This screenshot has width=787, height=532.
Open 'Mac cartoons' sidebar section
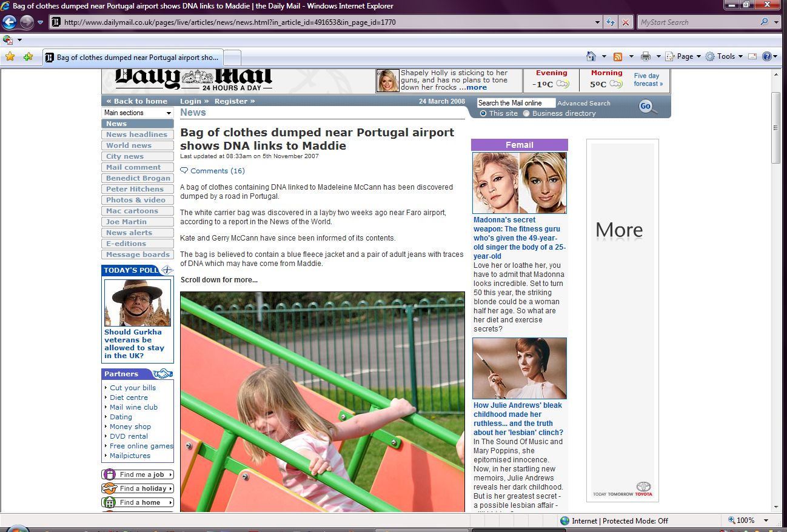[132, 211]
